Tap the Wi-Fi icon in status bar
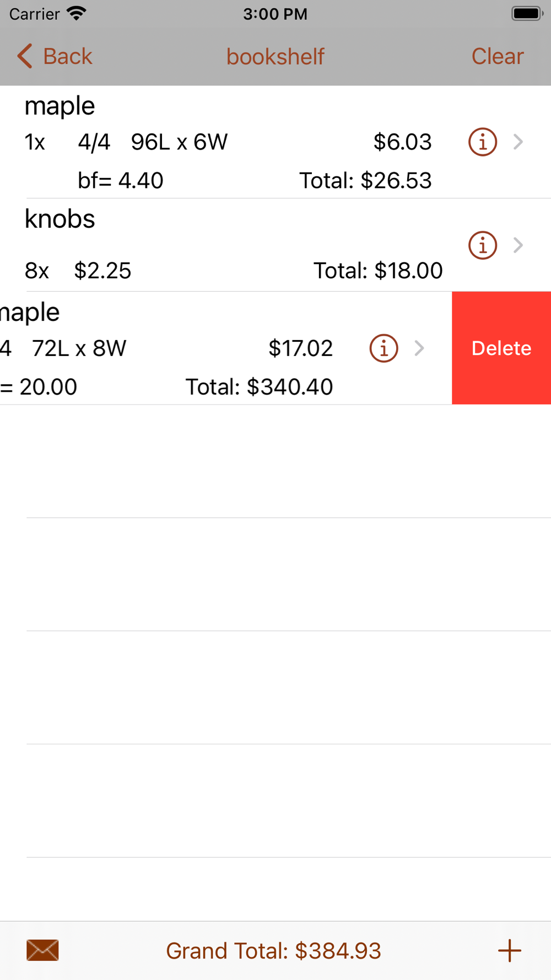This screenshot has width=551, height=980. click(77, 13)
